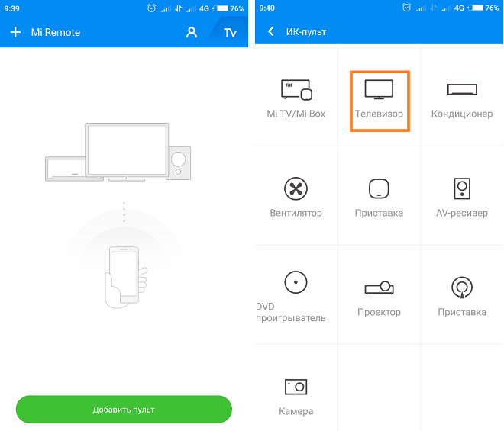Viewport: 504px width, 431px height.
Task: Tap the TV and speakers illustration
Action: [118, 152]
